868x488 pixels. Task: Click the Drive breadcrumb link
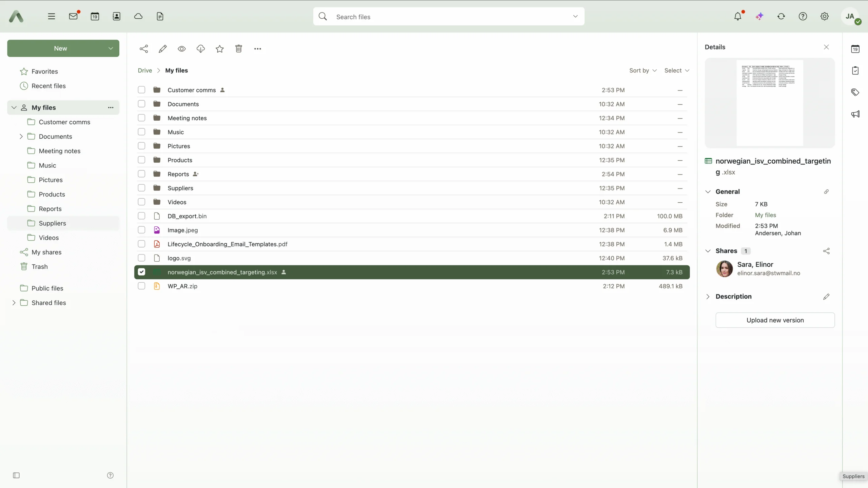[x=145, y=70]
